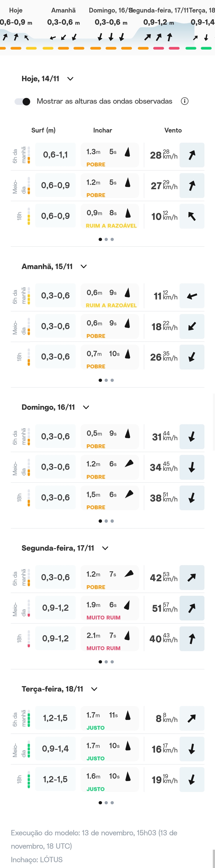Click wind direction arrow for today's 6h morning
215x868 pixels.
(192, 155)
